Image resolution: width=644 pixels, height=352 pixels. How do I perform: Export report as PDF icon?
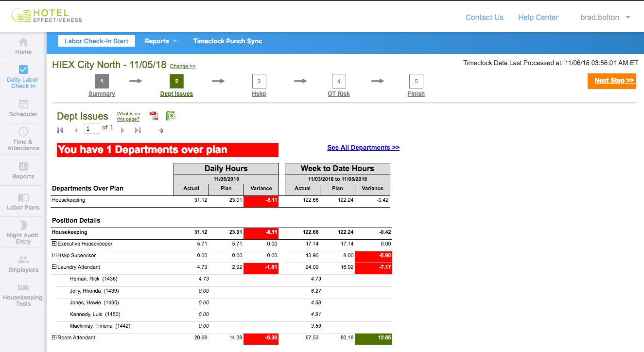(154, 116)
